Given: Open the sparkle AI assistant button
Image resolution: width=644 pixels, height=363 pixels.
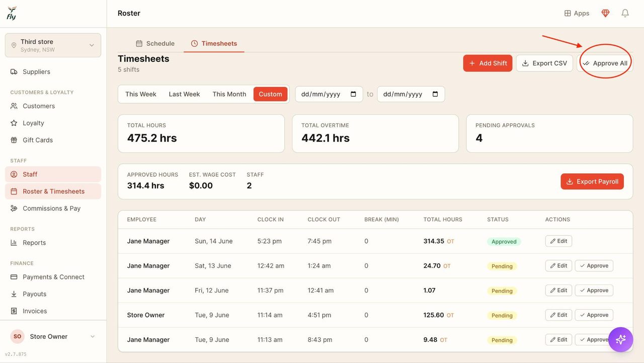Looking at the screenshot, I should 620,339.
